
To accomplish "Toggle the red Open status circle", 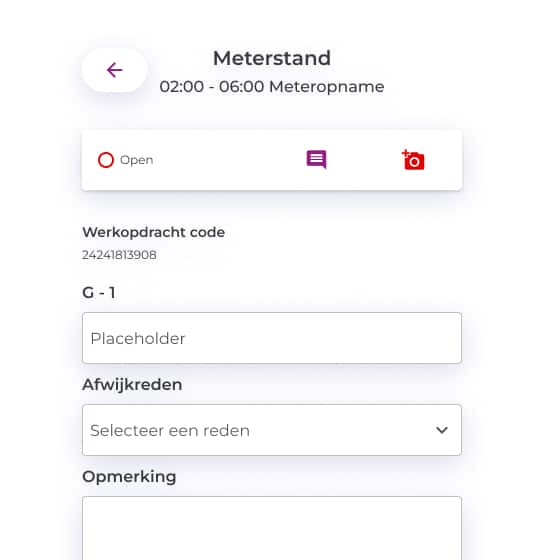I will [106, 160].
